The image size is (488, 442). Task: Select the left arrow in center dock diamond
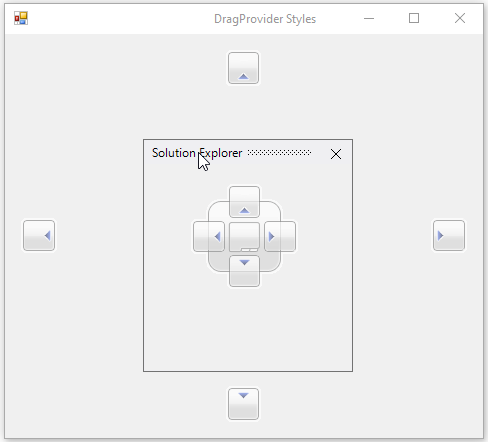coord(209,236)
